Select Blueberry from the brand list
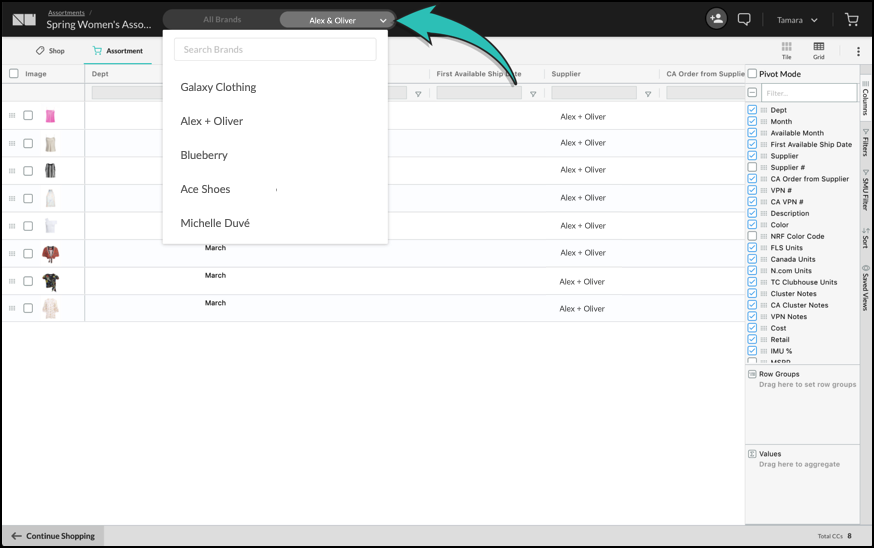Screen dimensions: 874x548 pos(204,155)
